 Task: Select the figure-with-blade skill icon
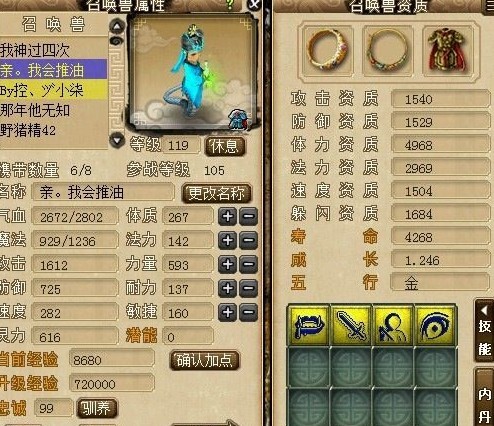click(x=393, y=324)
